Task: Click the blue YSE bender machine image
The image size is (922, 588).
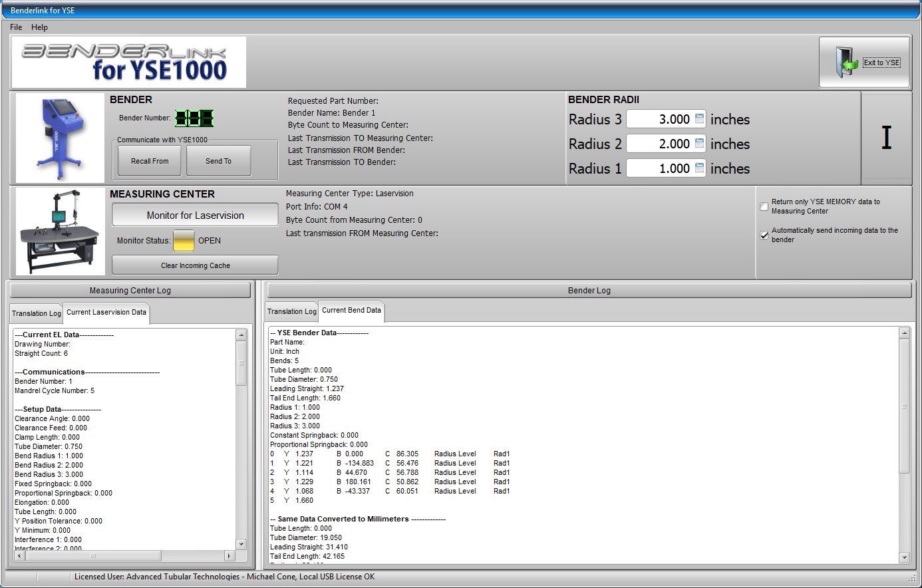Action: [60, 138]
